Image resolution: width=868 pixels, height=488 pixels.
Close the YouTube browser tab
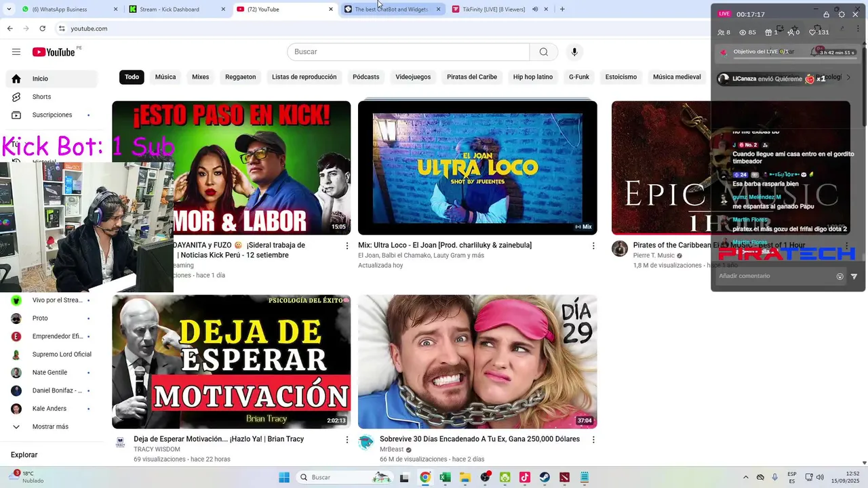coord(331,9)
